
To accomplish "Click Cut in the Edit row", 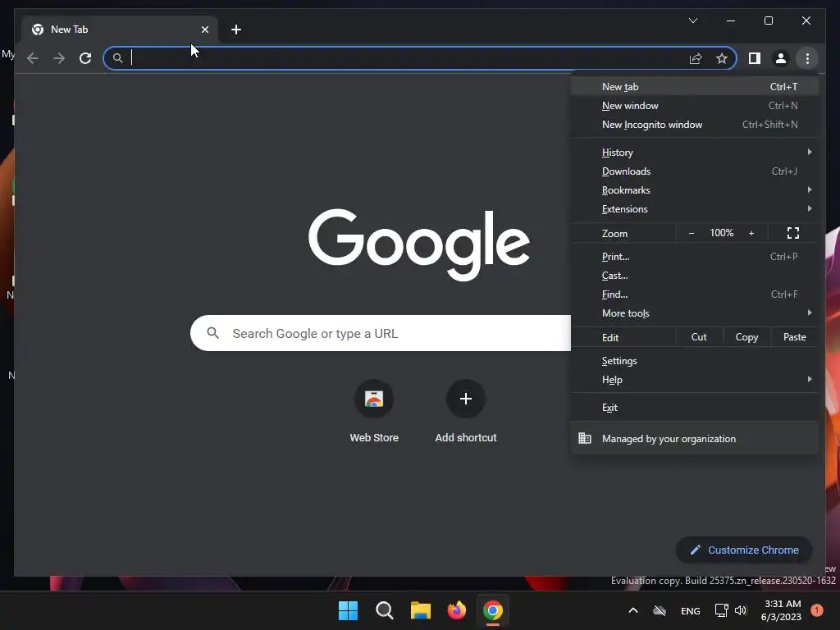I will tap(699, 337).
